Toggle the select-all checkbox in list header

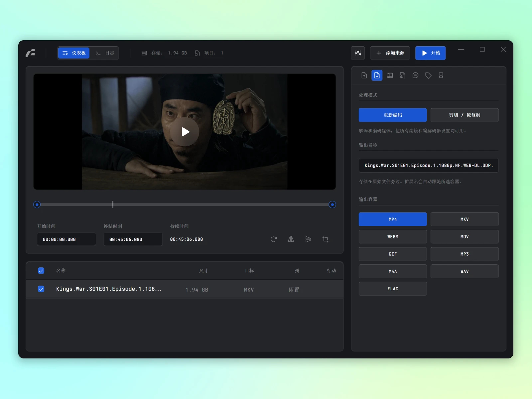41,271
